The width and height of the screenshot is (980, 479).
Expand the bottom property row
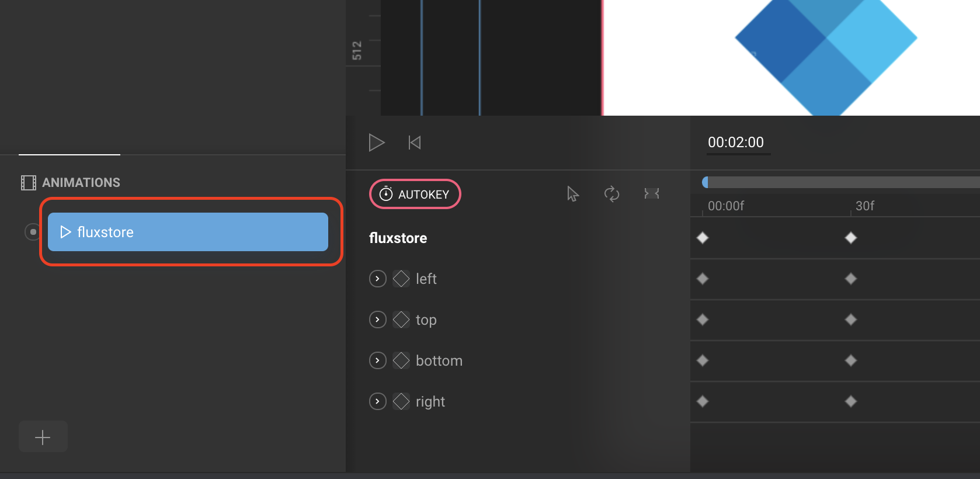[378, 360]
